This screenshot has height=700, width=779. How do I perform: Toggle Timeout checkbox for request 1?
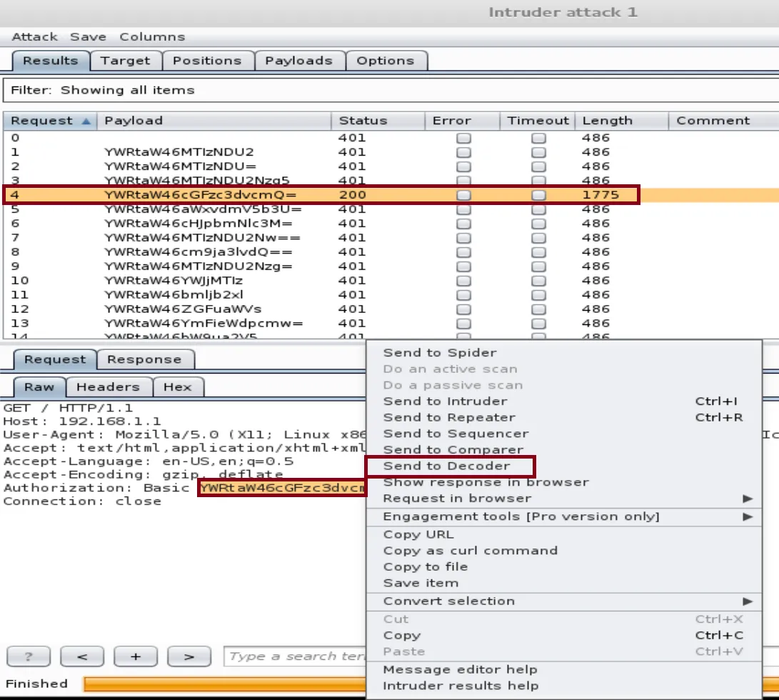tap(538, 152)
